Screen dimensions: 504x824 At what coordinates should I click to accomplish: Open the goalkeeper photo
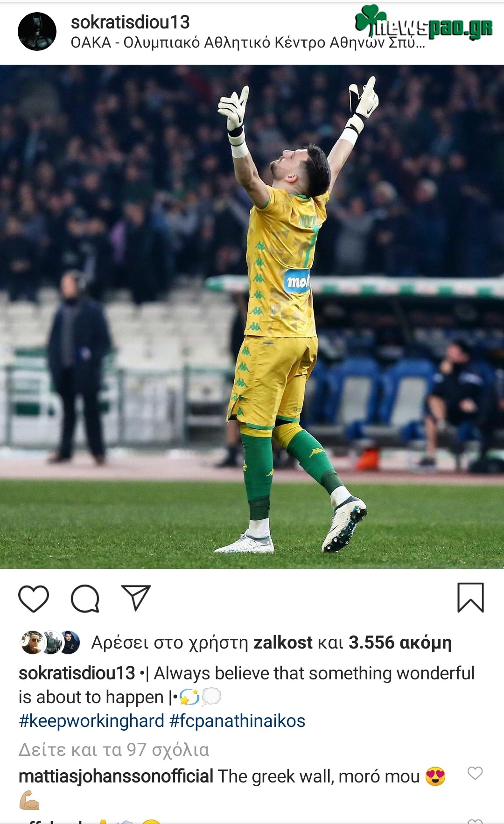click(252, 316)
